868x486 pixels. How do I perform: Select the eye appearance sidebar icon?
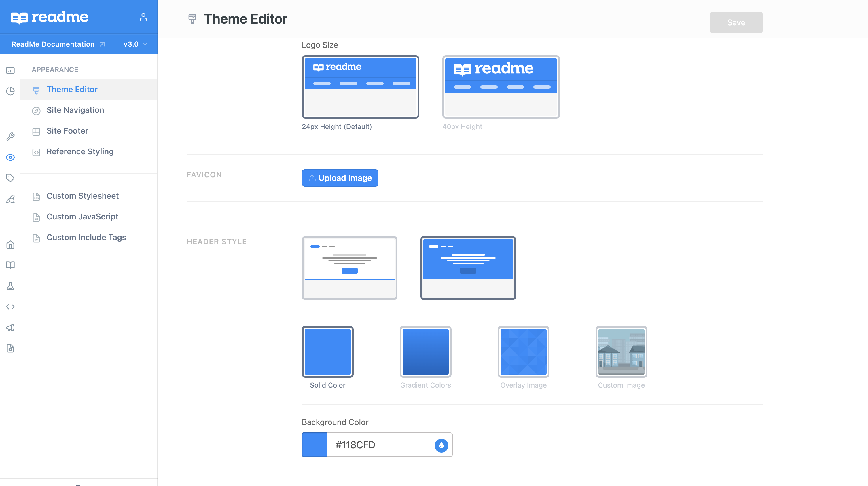10,157
